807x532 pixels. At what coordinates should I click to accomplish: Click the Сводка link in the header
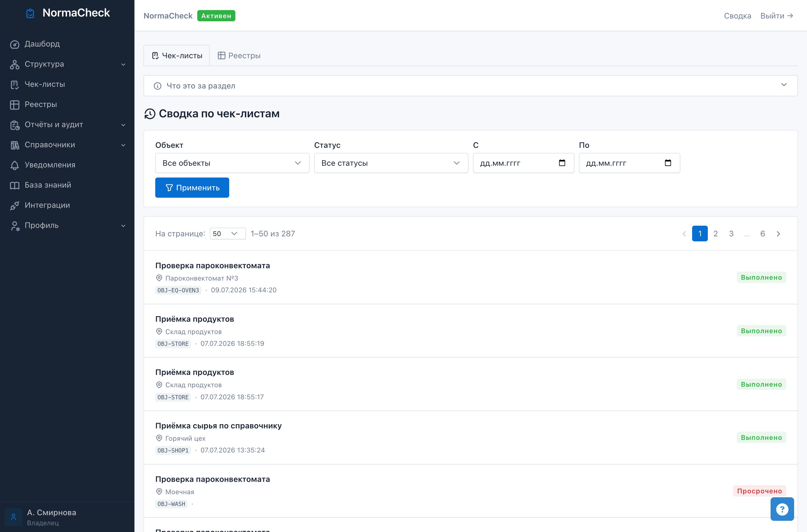(738, 16)
